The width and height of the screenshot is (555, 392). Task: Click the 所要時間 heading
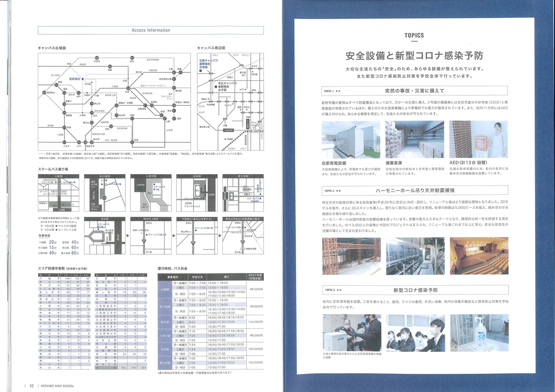(x=44, y=235)
